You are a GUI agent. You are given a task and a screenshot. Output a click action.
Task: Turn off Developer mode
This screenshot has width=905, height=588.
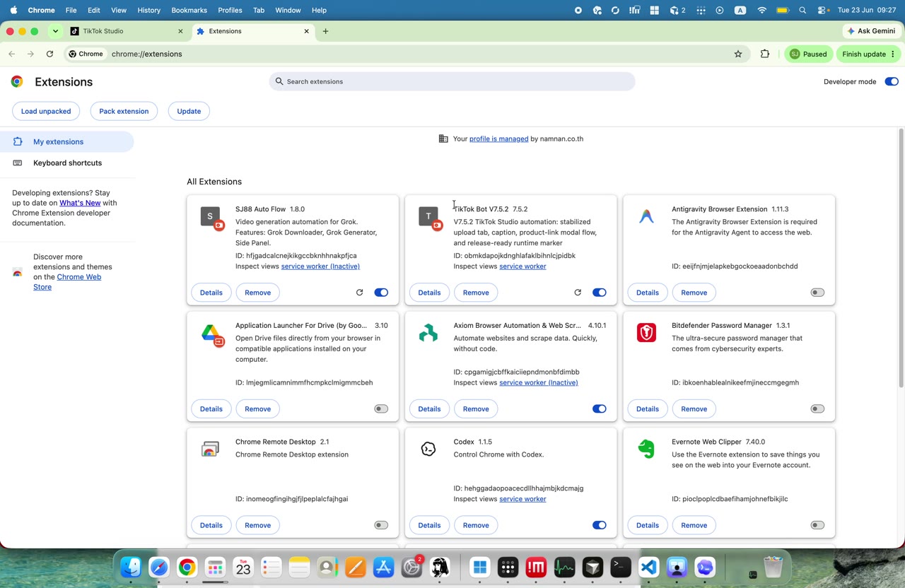pyautogui.click(x=891, y=82)
